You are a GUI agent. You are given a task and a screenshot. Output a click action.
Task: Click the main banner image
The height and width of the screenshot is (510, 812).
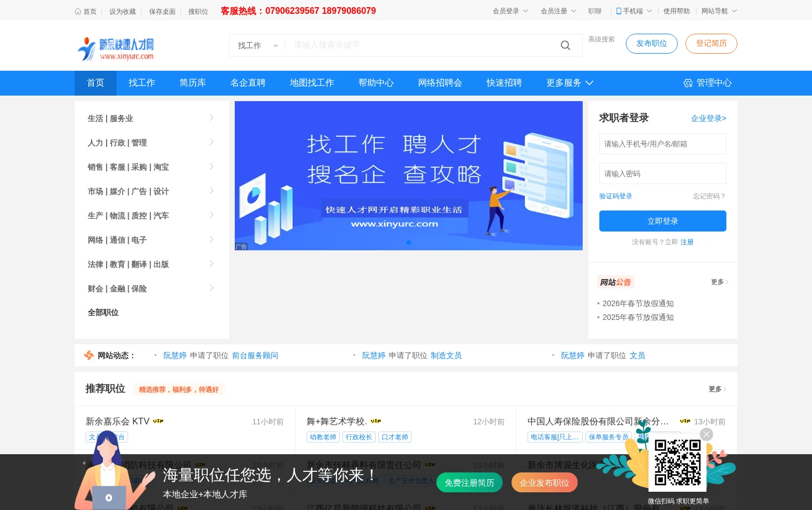[409, 176]
